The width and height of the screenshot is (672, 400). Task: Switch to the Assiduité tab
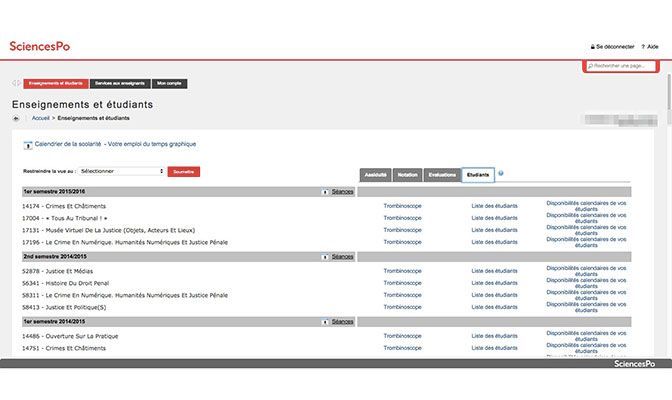(375, 174)
